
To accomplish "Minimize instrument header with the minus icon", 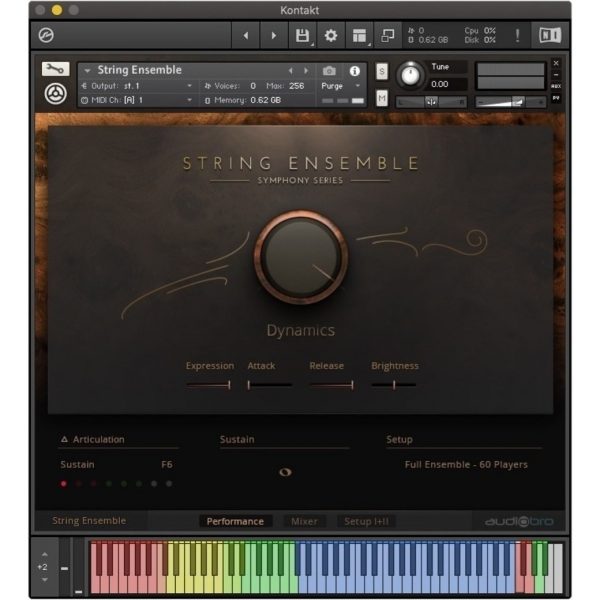I will [x=556, y=75].
